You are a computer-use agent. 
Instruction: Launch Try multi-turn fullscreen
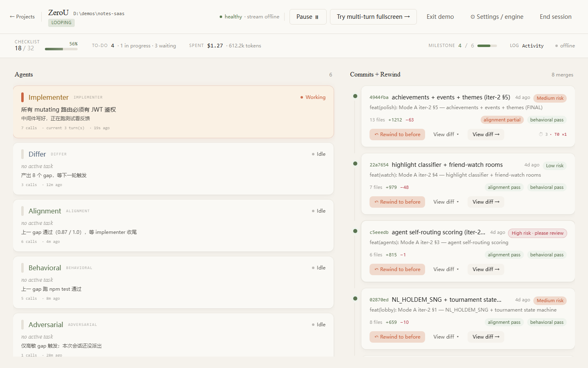coord(373,17)
